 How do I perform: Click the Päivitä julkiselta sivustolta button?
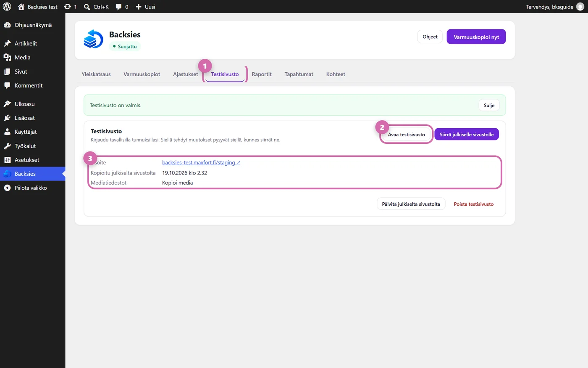click(x=411, y=204)
